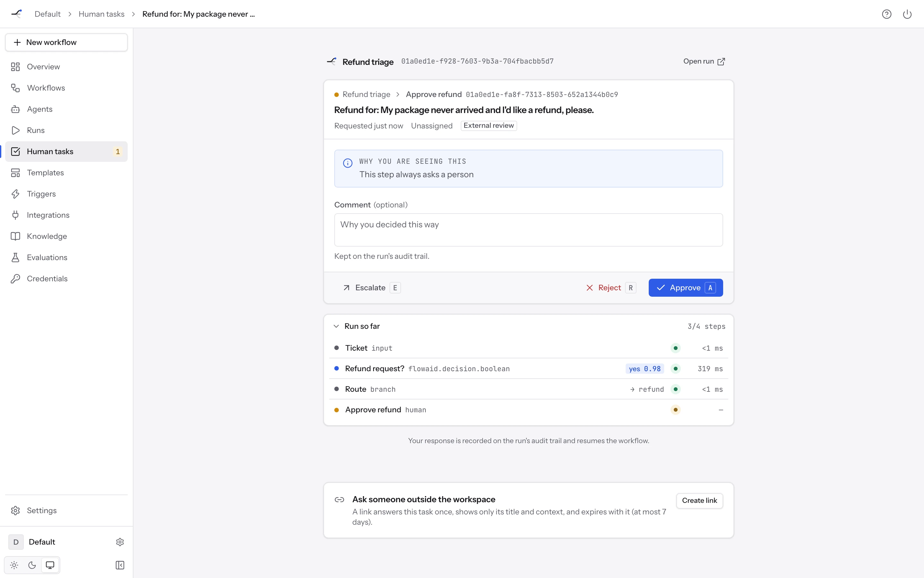Image resolution: width=924 pixels, height=578 pixels.
Task: Select Human tasks in sidebar
Action: pyautogui.click(x=66, y=152)
